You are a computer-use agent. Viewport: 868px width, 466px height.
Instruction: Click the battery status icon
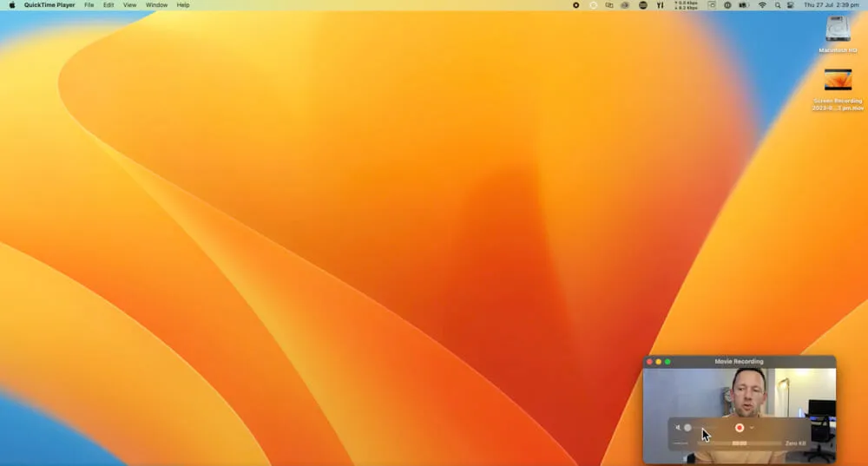743,5
